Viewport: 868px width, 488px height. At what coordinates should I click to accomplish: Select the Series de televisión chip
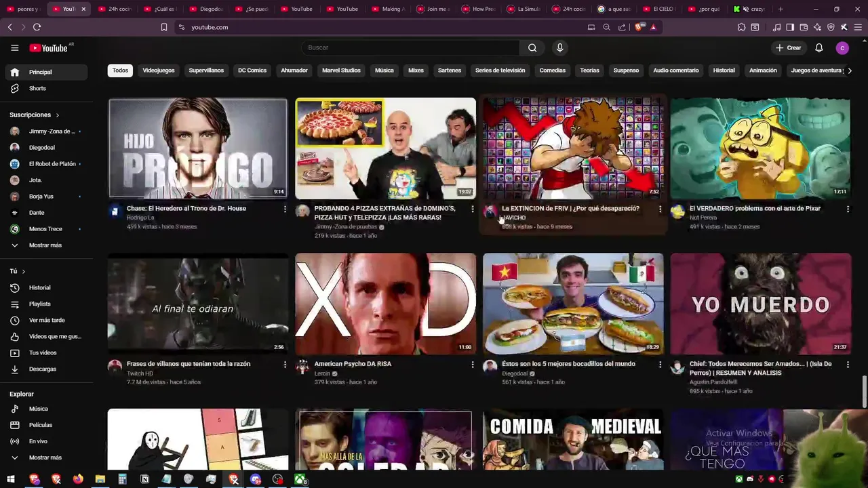[500, 70]
